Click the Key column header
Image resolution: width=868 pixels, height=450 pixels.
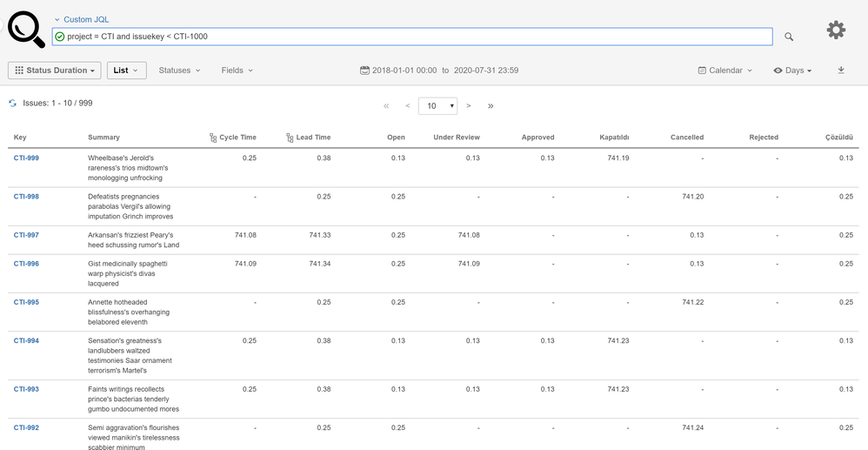(20, 138)
